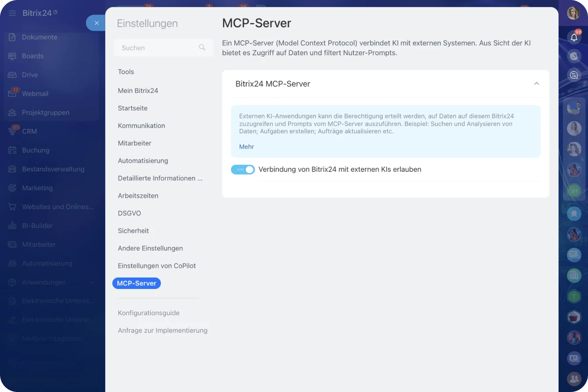Open the green hexagon T chat

click(574, 297)
